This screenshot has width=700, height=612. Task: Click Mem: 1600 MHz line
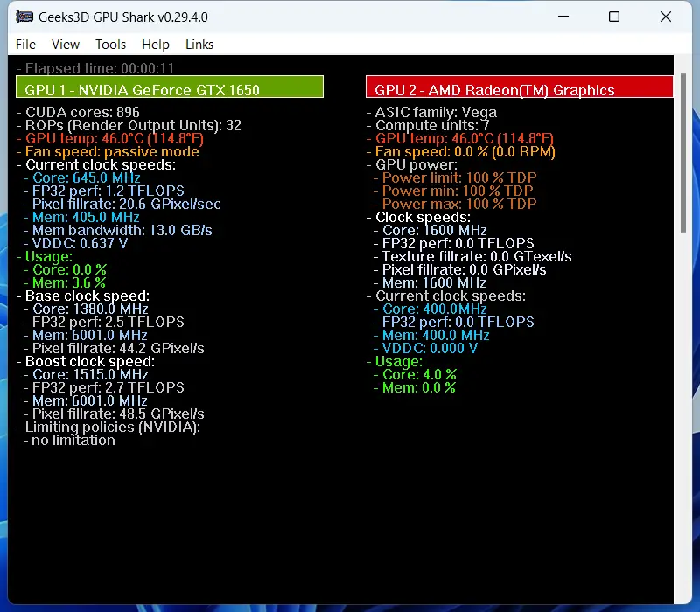430,282
